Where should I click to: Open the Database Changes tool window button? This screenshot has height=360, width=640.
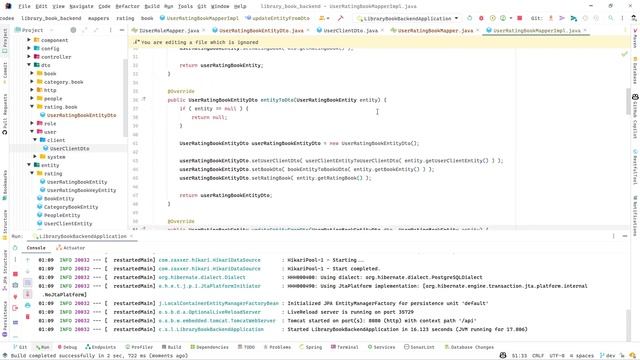pyautogui.click(x=469, y=347)
